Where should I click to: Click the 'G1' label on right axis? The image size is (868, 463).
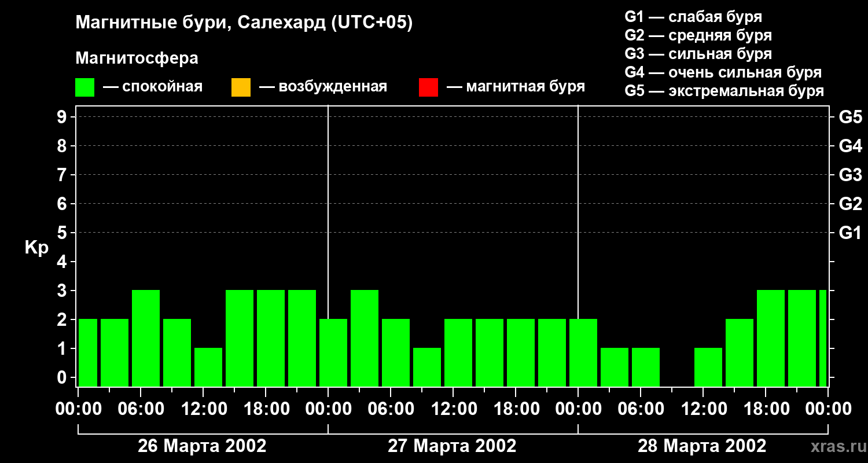click(850, 233)
